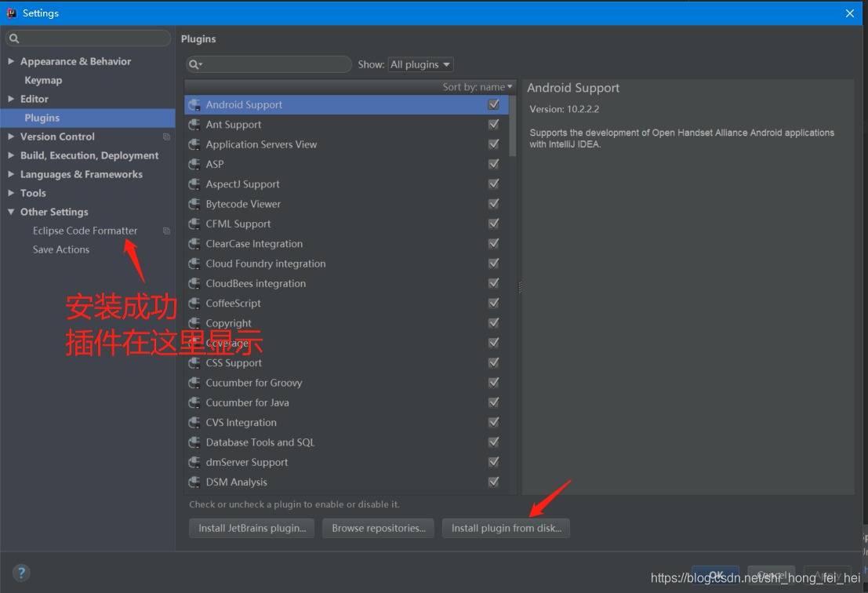Confirm settings with the OK button
This screenshot has width=868, height=593.
click(x=716, y=575)
